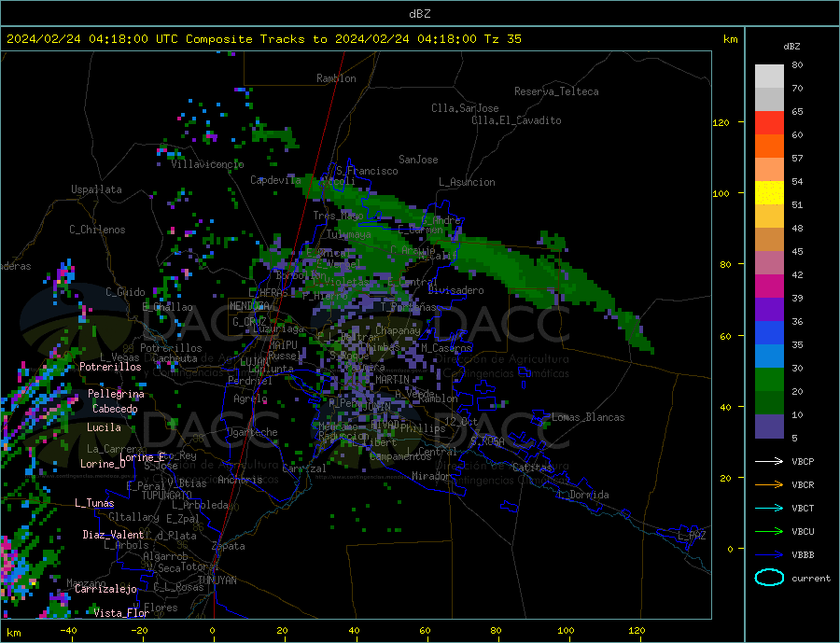Select the dark orange swatch between 60 and 57
The width and height of the screenshot is (840, 643).
[769, 147]
